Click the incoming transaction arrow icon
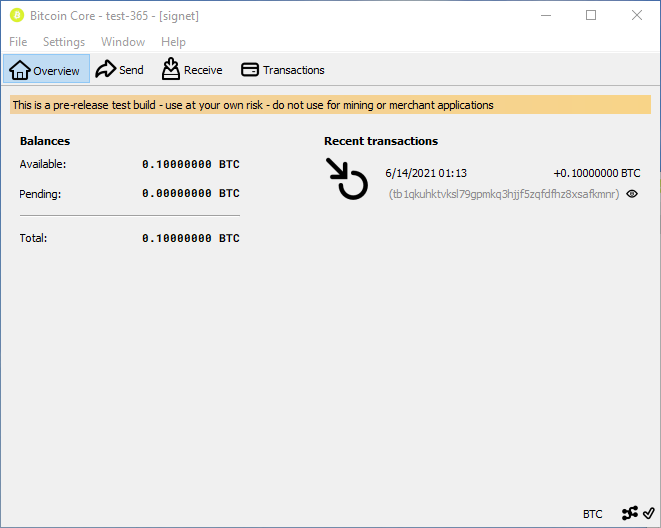Screen dimensions: 661x528 (347, 179)
